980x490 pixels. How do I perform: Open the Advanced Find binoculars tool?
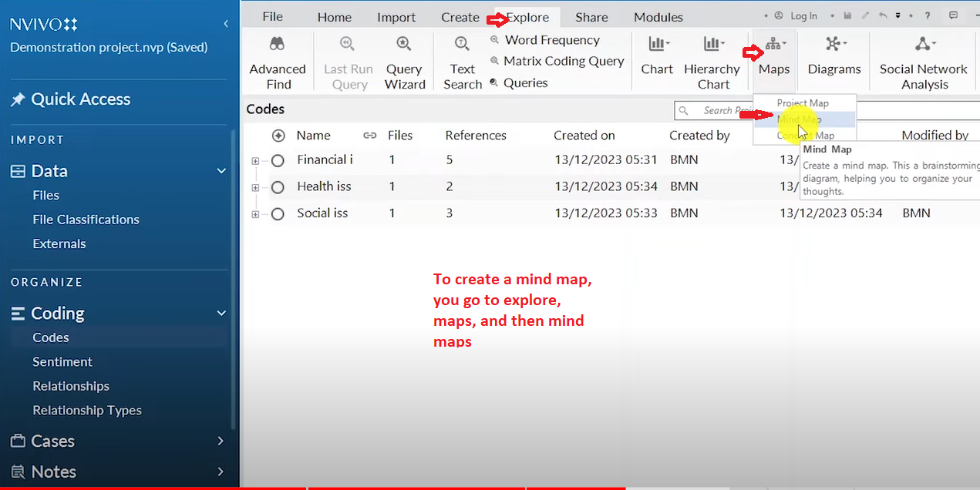coord(278,62)
